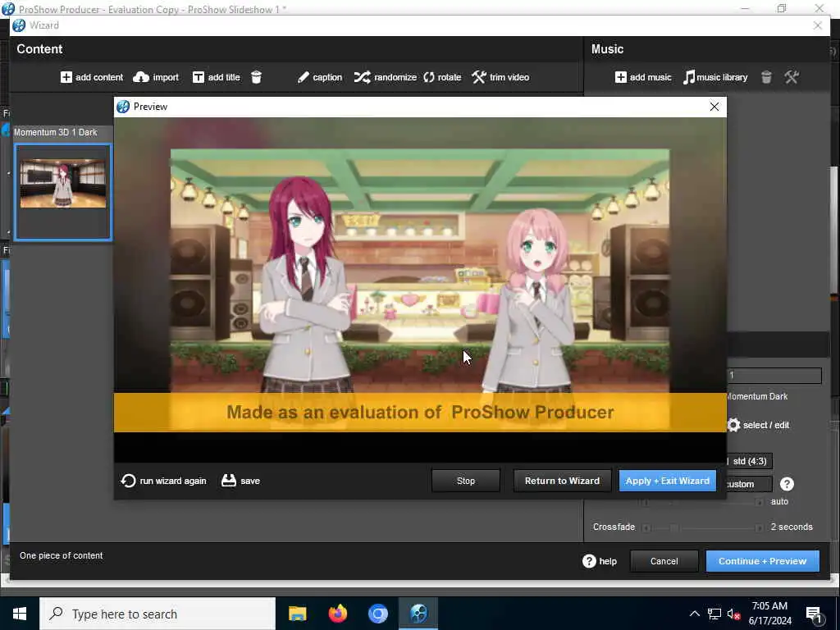Screen dimensions: 840x630
Task: Click Return to Wizard button
Action: tap(562, 481)
